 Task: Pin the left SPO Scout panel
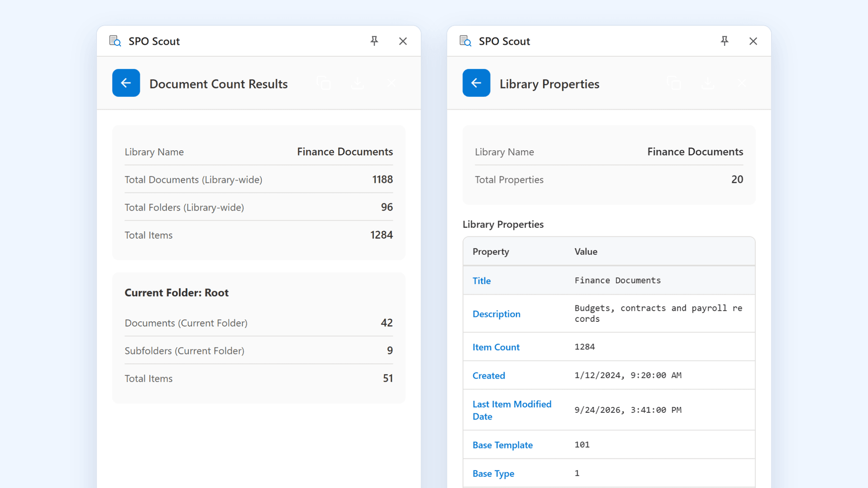click(374, 41)
